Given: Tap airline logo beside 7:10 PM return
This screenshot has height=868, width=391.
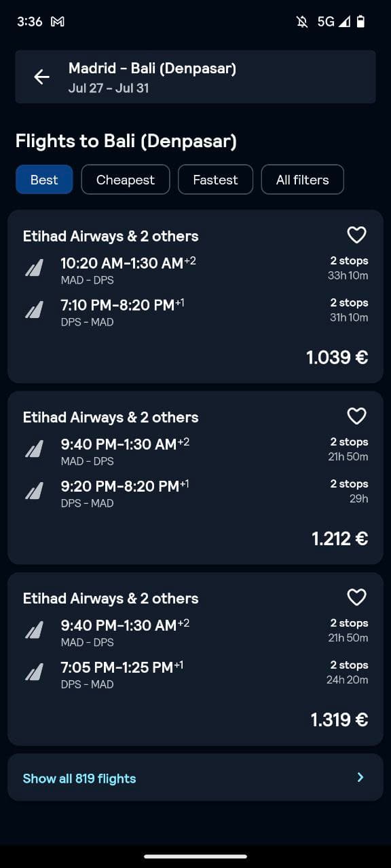Looking at the screenshot, I should 34,311.
